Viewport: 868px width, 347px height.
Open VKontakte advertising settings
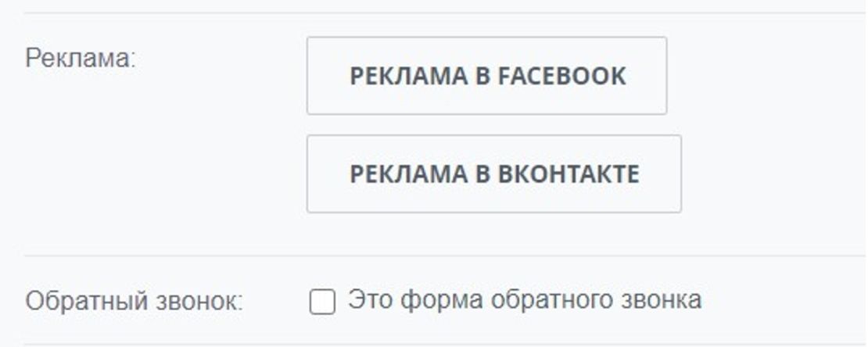(493, 173)
